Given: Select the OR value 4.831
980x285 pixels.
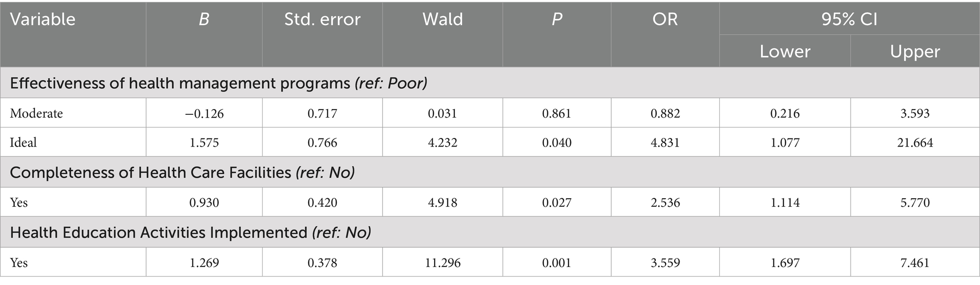Looking at the screenshot, I should point(665,143).
